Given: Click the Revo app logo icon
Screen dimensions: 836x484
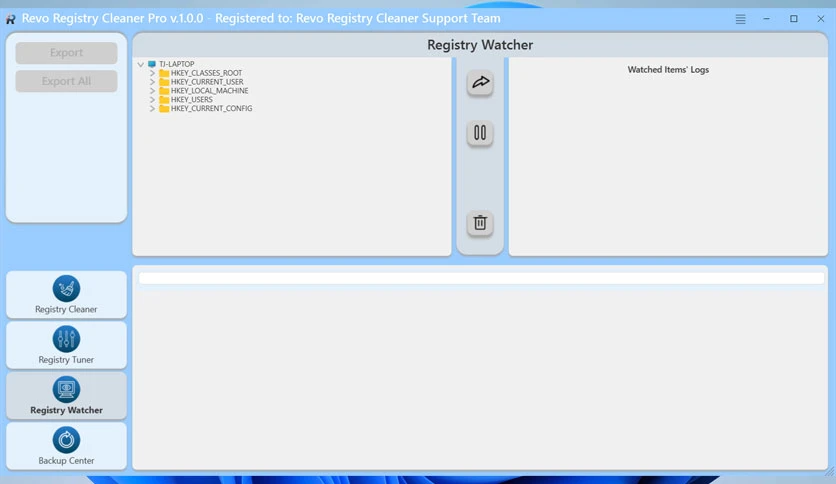Looking at the screenshot, I should click(10, 19).
